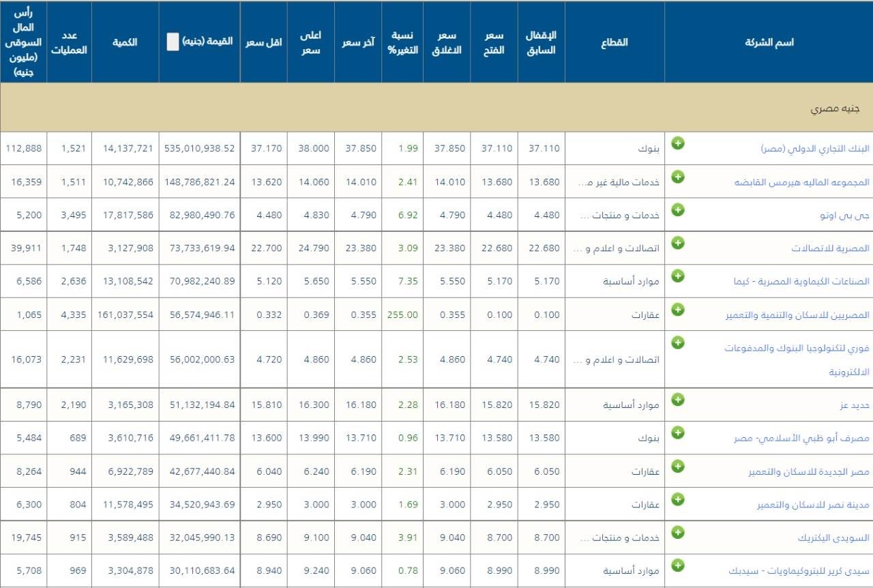Open سيدى كرير للبتروكيماويات - سيديك link
The height and width of the screenshot is (588, 873).
coord(799,571)
